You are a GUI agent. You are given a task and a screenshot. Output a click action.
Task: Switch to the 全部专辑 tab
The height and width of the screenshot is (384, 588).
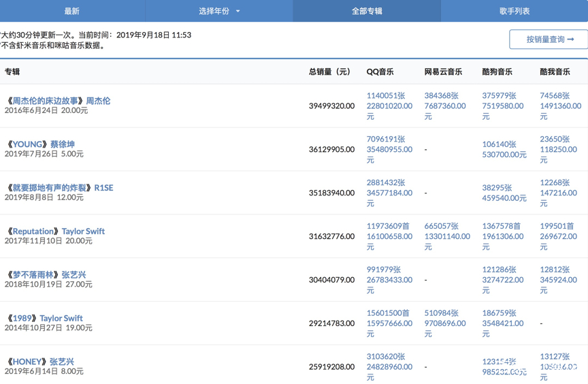pyautogui.click(x=367, y=11)
